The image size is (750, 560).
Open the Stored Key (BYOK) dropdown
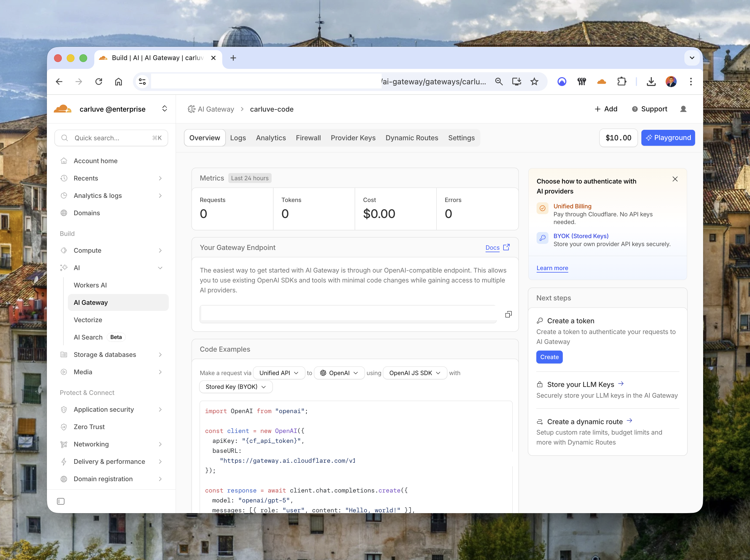click(236, 386)
